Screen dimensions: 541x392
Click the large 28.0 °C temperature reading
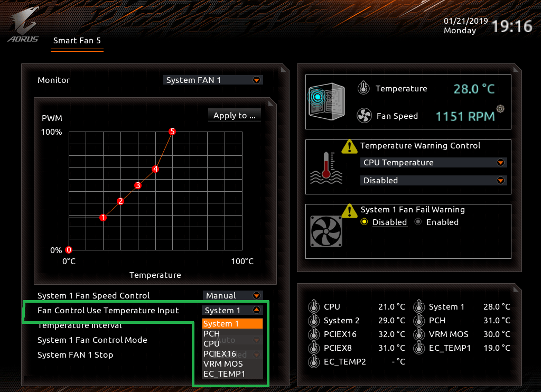pyautogui.click(x=474, y=89)
